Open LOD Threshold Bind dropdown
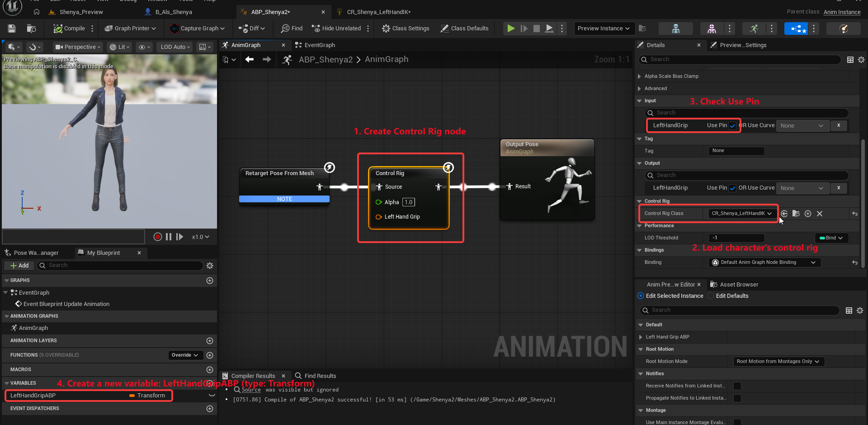 (x=831, y=238)
